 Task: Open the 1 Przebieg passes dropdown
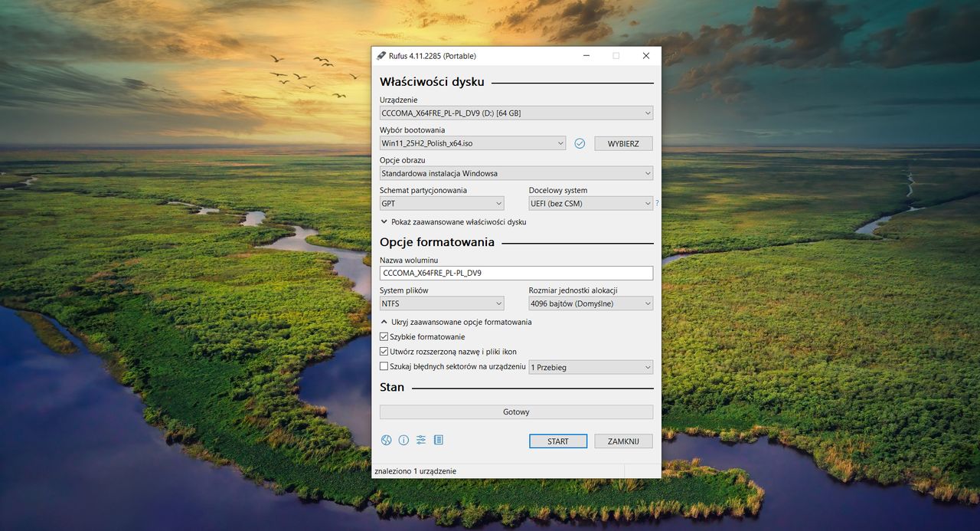[591, 366]
